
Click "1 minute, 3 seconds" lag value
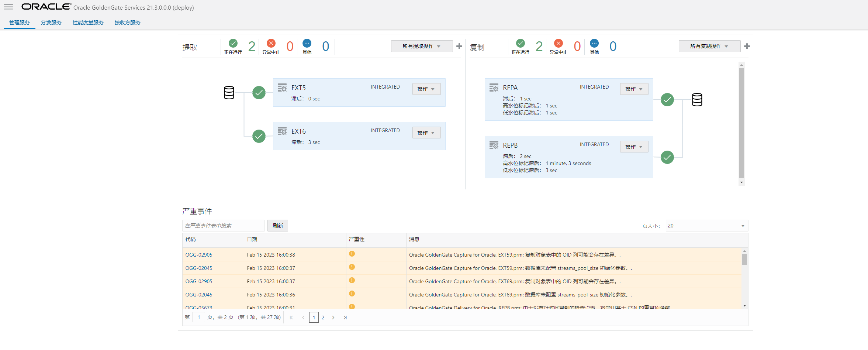click(x=568, y=163)
